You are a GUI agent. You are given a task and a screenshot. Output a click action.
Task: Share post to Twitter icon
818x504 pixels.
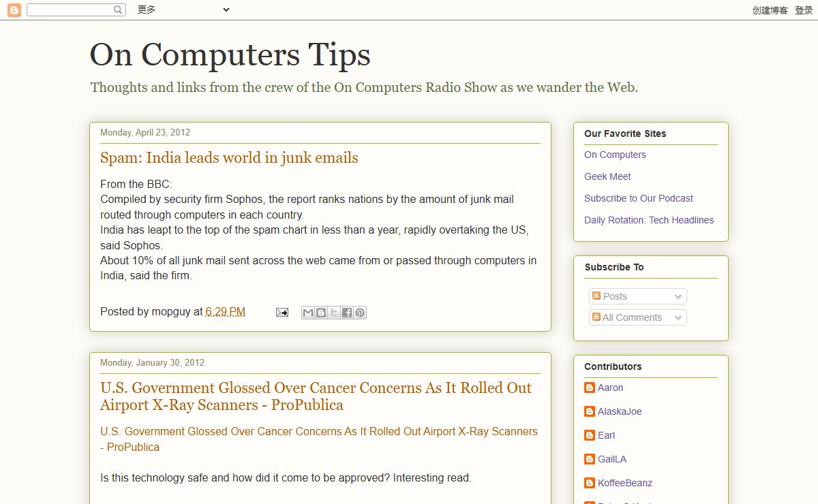(334, 313)
